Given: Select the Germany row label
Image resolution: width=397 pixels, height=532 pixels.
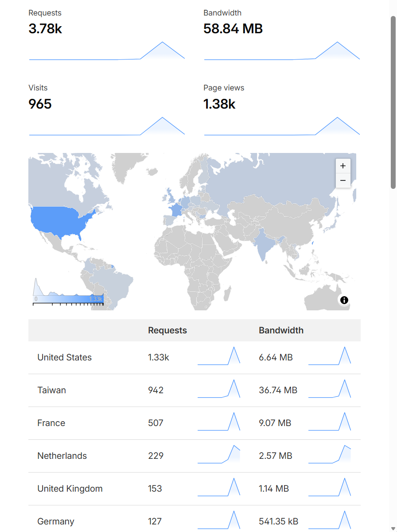Looking at the screenshot, I should click(x=56, y=521).
